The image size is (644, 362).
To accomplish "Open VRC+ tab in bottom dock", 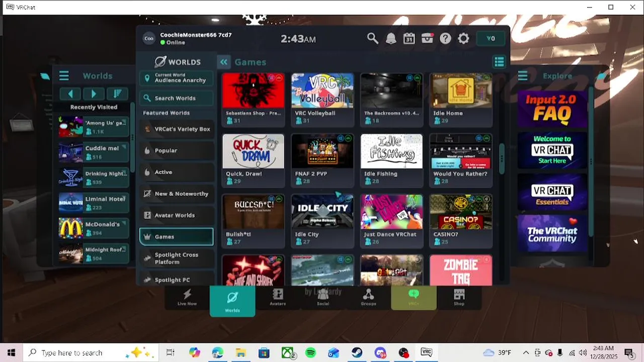I will click(414, 298).
